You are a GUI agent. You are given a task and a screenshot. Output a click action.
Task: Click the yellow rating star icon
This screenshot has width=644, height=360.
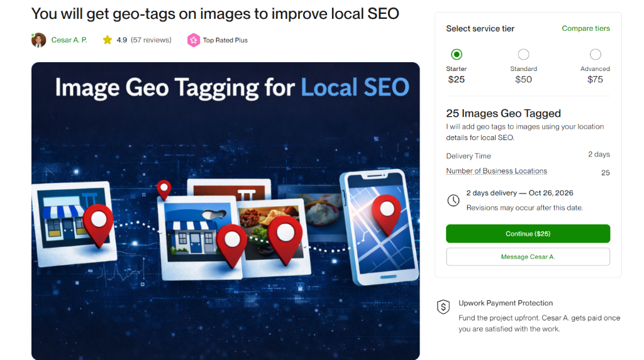click(107, 40)
